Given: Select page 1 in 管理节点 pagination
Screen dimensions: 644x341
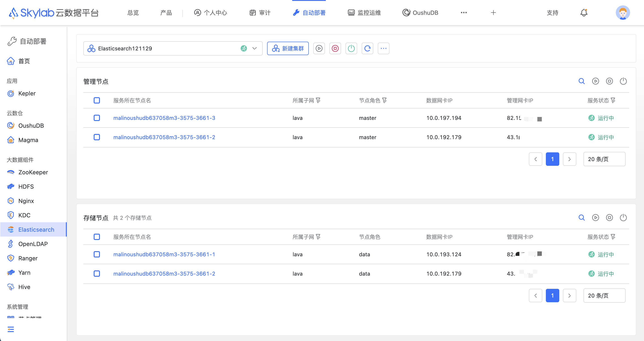Looking at the screenshot, I should 553,159.
